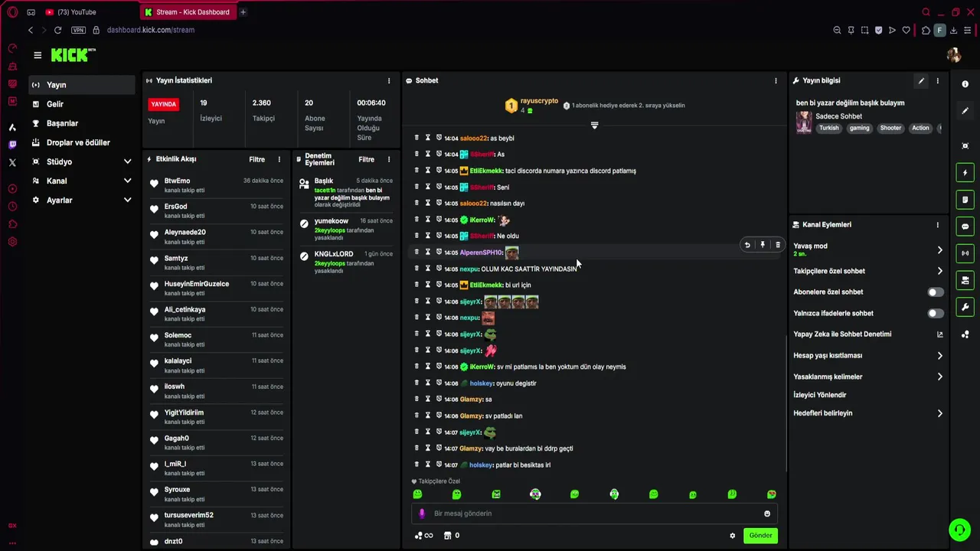Screen dimensions: 980x551
Task: Reload page with browser refresh icon
Action: 57,30
